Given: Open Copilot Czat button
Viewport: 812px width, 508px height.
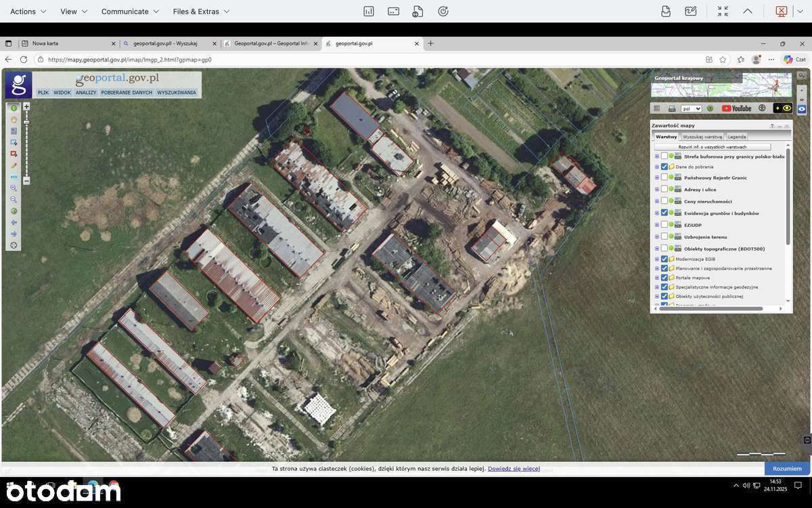Looking at the screenshot, I should tap(795, 60).
